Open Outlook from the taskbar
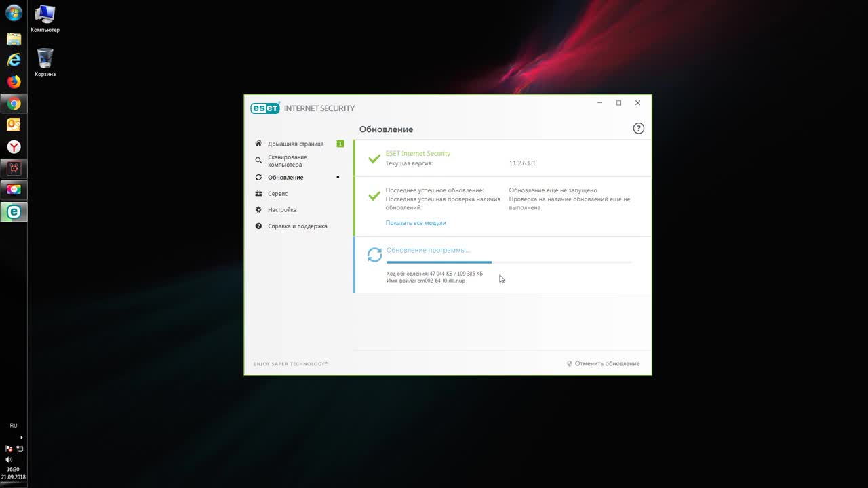This screenshot has height=488, width=868. (x=14, y=125)
